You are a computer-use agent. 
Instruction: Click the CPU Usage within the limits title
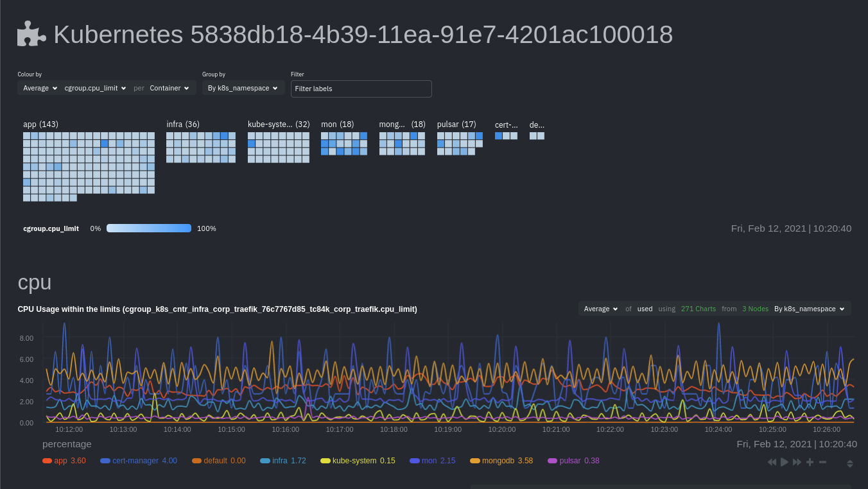(x=218, y=309)
